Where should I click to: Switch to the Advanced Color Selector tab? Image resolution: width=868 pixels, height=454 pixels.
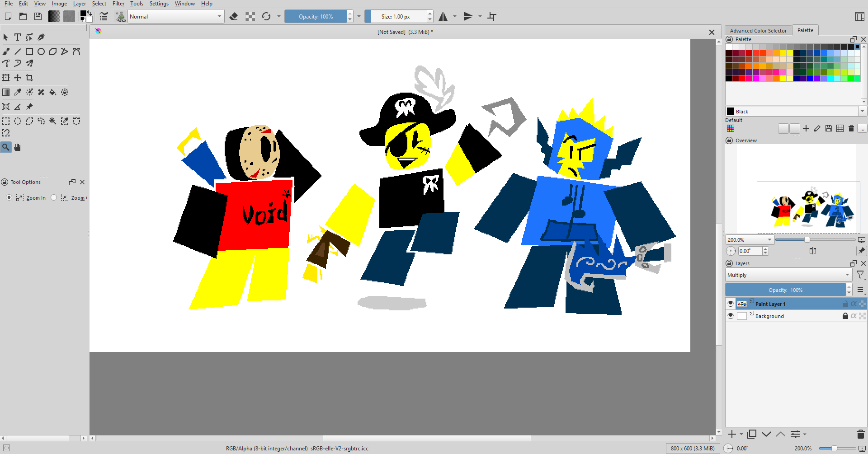[758, 31]
